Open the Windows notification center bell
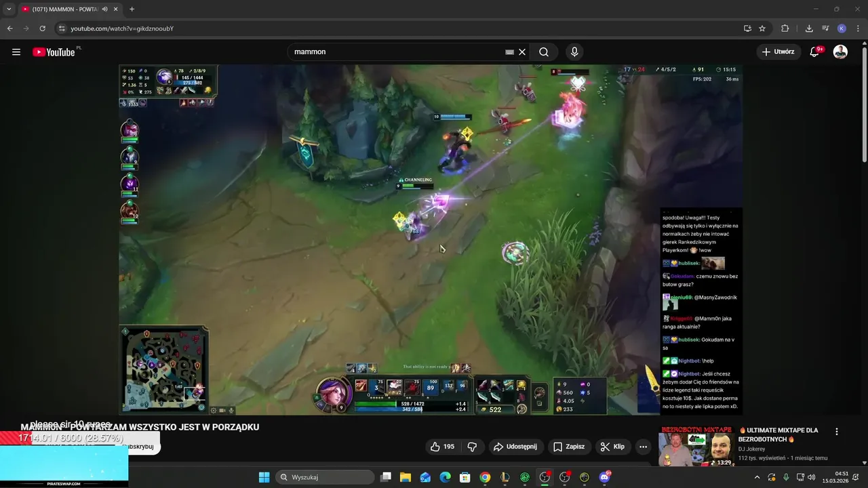The height and width of the screenshot is (488, 868). tap(856, 477)
